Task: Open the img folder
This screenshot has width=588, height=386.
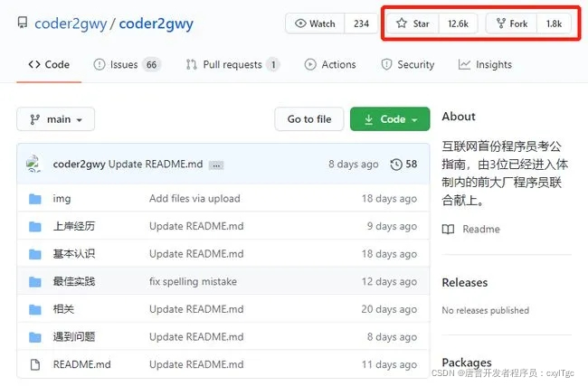Action: [62, 199]
